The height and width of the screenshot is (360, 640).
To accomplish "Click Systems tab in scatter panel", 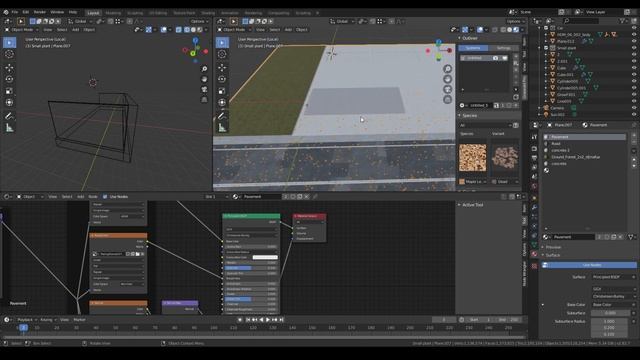I will pos(473,48).
